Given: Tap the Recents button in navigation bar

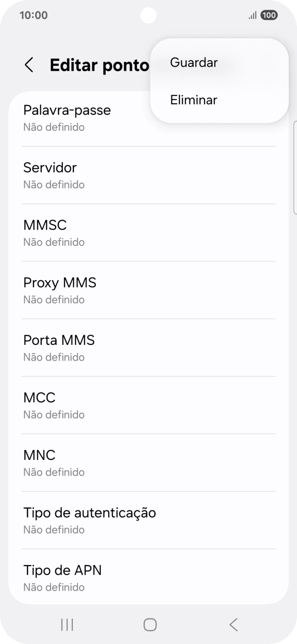Looking at the screenshot, I should (x=67, y=625).
